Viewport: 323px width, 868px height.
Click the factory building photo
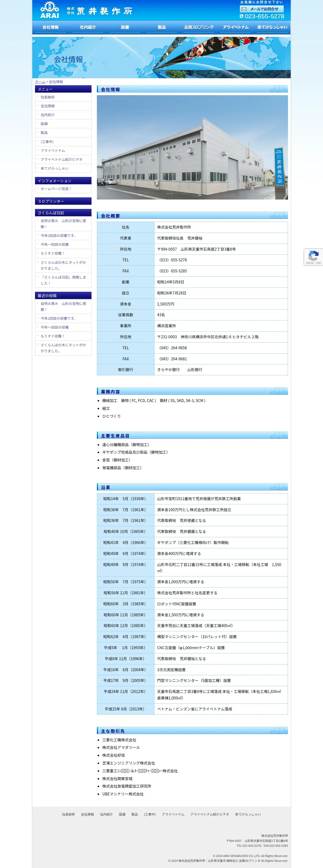[x=192, y=147]
